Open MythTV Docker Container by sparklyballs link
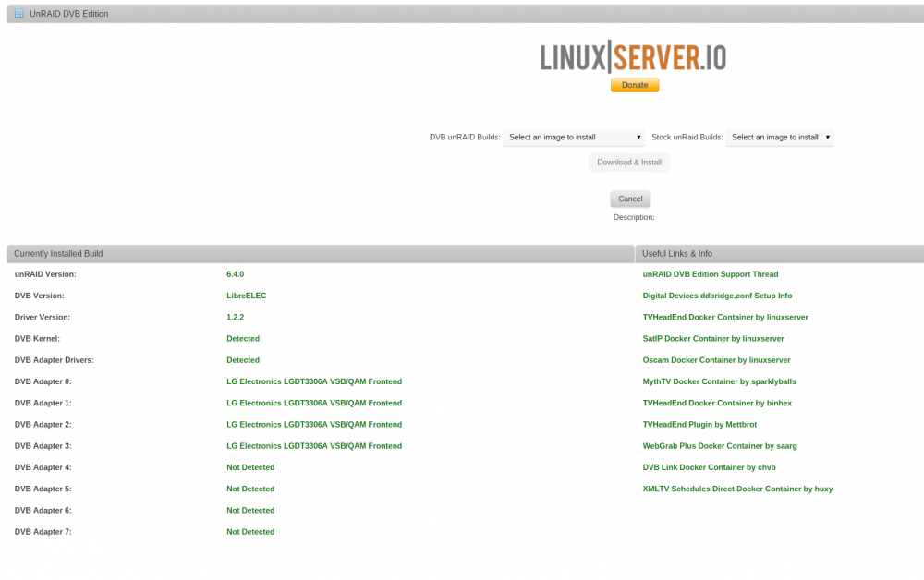924x580 pixels. pos(719,381)
